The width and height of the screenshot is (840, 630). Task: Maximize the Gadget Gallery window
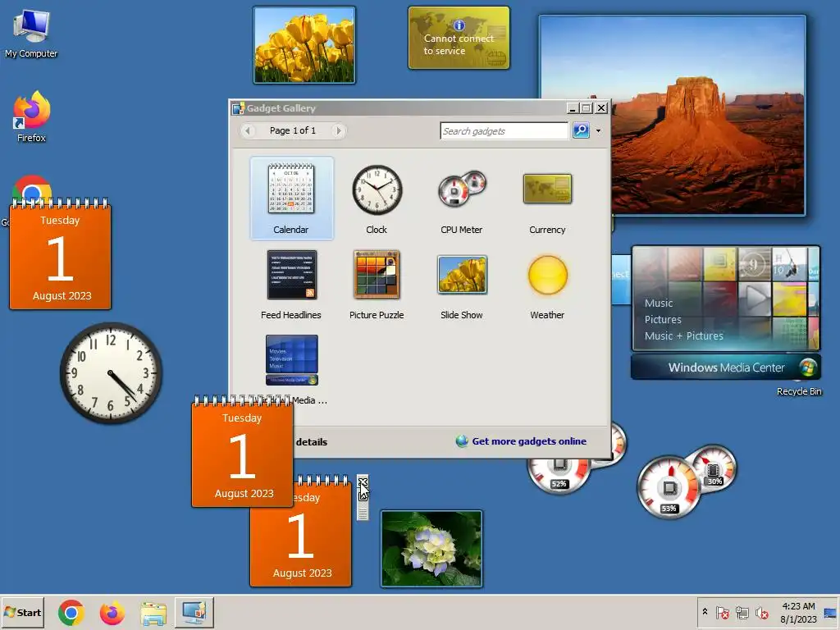click(x=587, y=108)
